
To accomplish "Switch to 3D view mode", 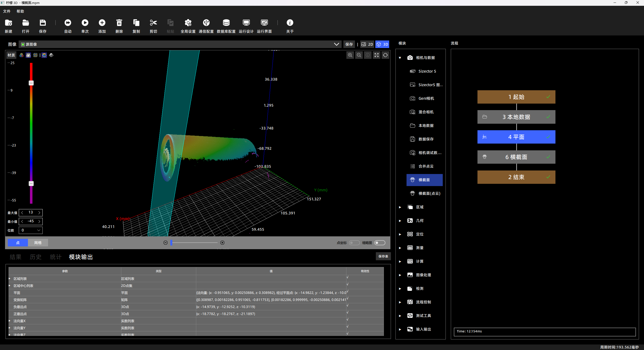I will 382,44.
